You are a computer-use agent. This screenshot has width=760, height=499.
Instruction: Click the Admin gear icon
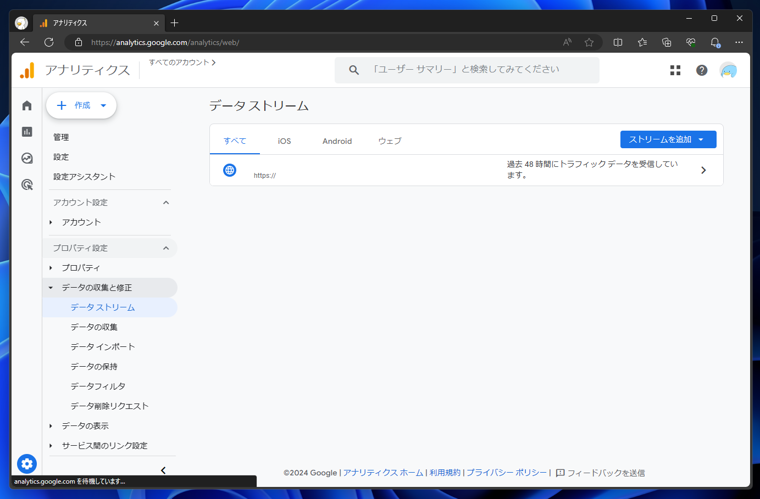[x=27, y=464]
